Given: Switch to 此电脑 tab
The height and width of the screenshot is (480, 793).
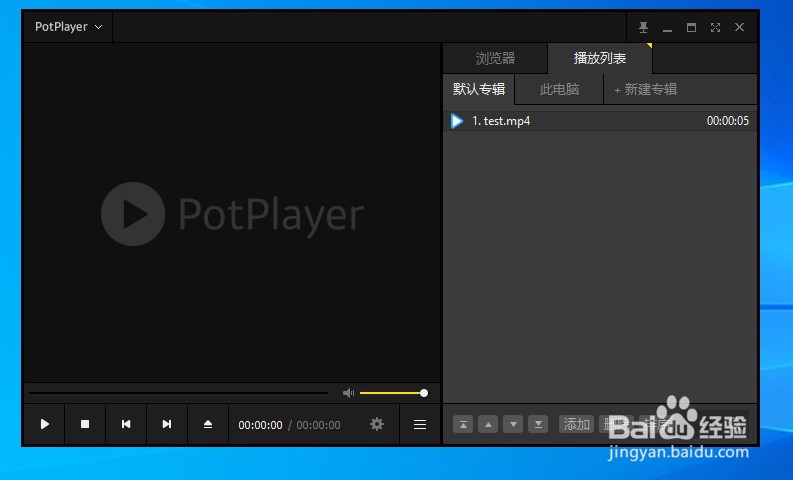Looking at the screenshot, I should click(x=559, y=90).
